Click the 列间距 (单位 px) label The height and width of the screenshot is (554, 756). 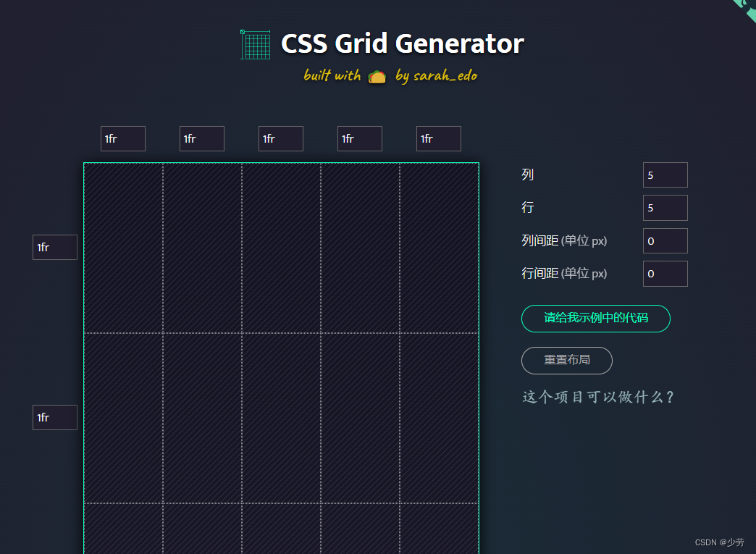564,240
